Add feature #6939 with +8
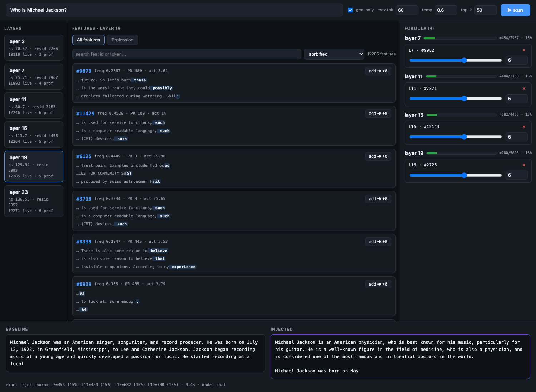Screen dimensions: 536x392 378,284
